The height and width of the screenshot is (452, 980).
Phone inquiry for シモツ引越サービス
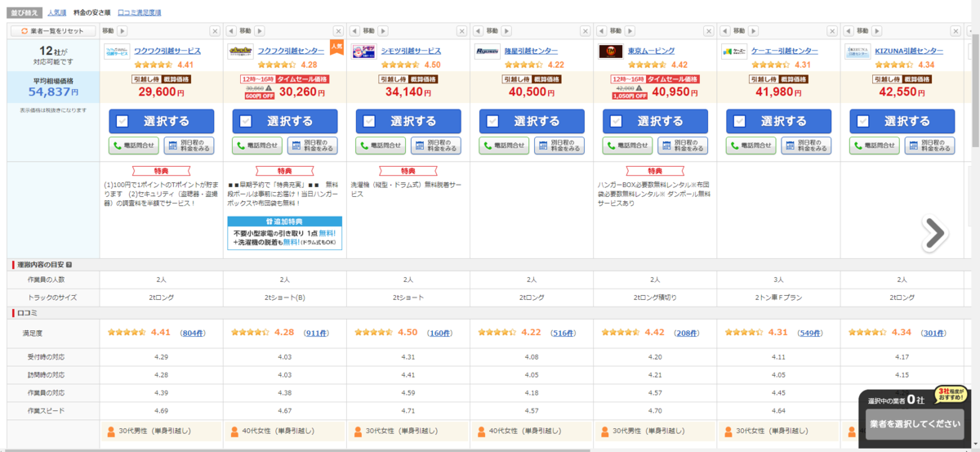(x=380, y=145)
